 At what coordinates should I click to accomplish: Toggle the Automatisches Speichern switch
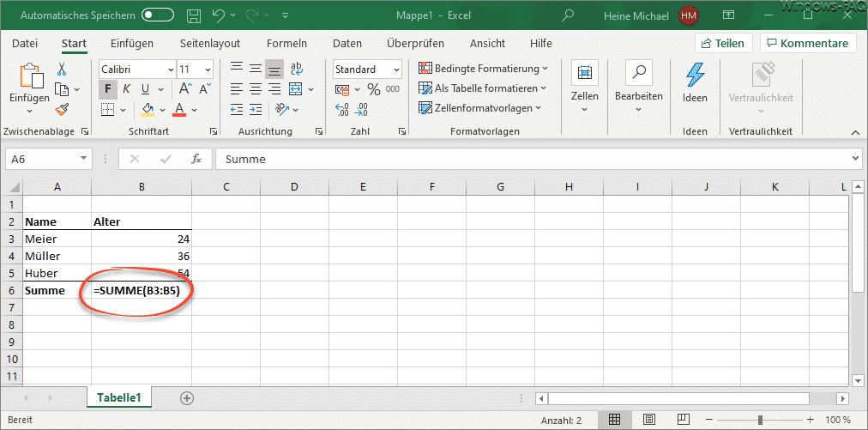(x=158, y=15)
